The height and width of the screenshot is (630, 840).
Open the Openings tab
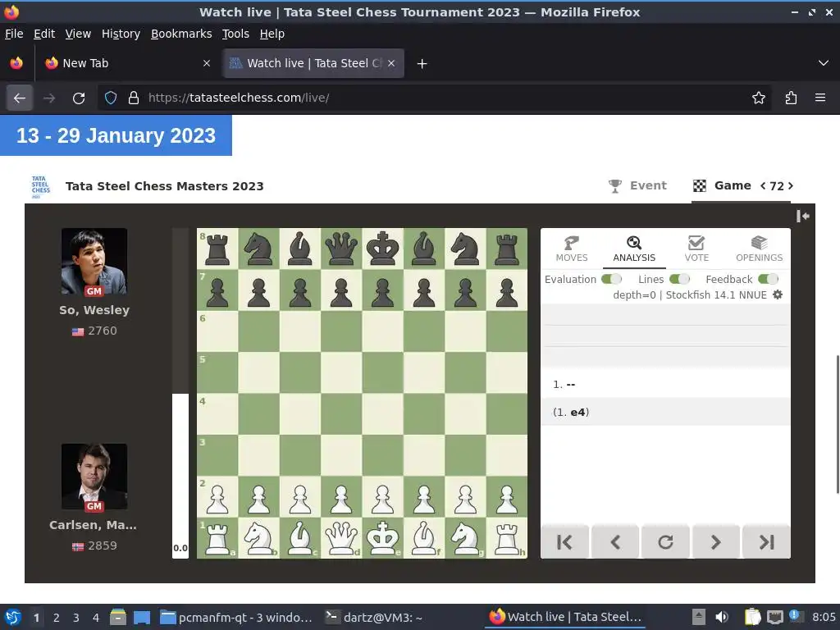pos(759,249)
